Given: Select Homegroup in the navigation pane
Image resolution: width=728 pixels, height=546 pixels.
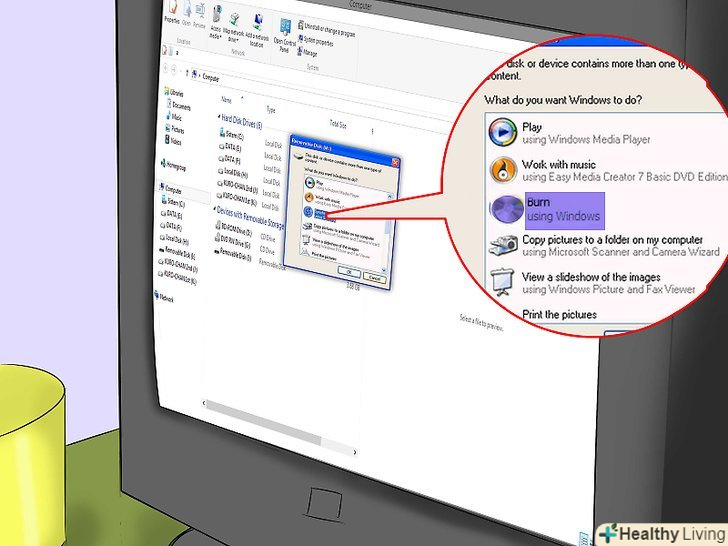Looking at the screenshot, I should click(173, 165).
